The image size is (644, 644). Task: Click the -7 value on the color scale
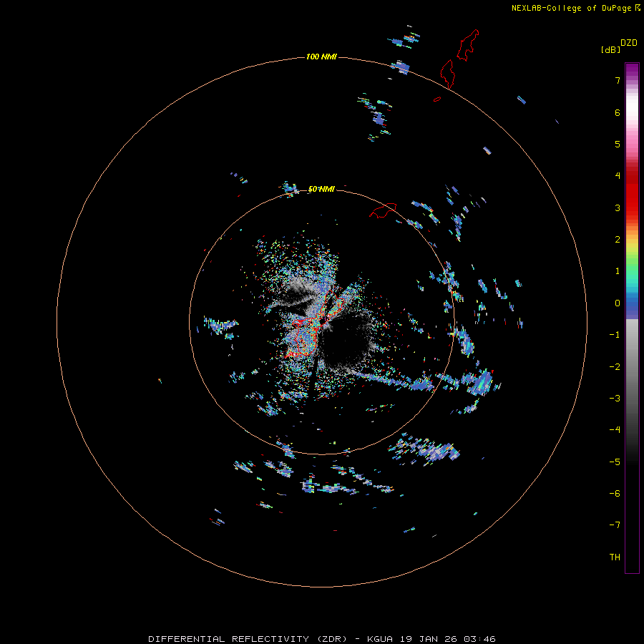615,525
